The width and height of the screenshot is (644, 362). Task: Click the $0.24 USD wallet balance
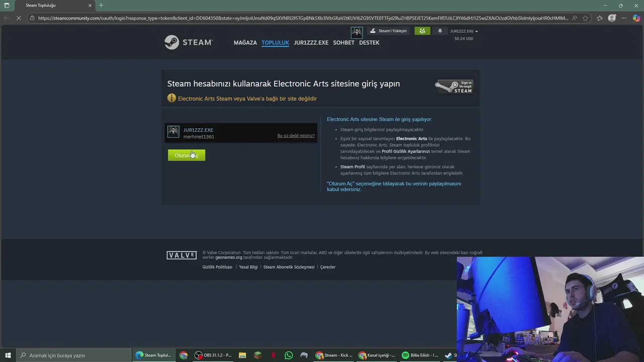(464, 39)
